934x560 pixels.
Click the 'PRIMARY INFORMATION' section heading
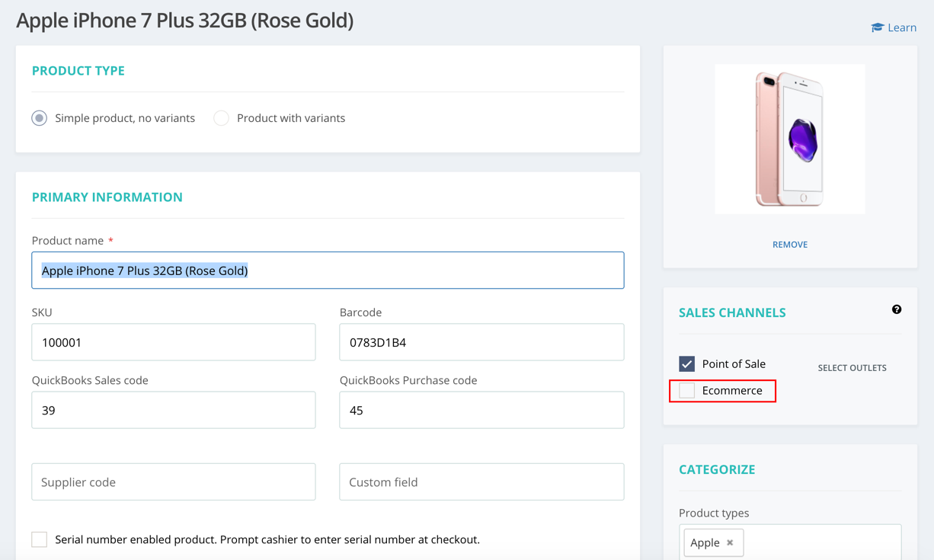[x=107, y=197]
